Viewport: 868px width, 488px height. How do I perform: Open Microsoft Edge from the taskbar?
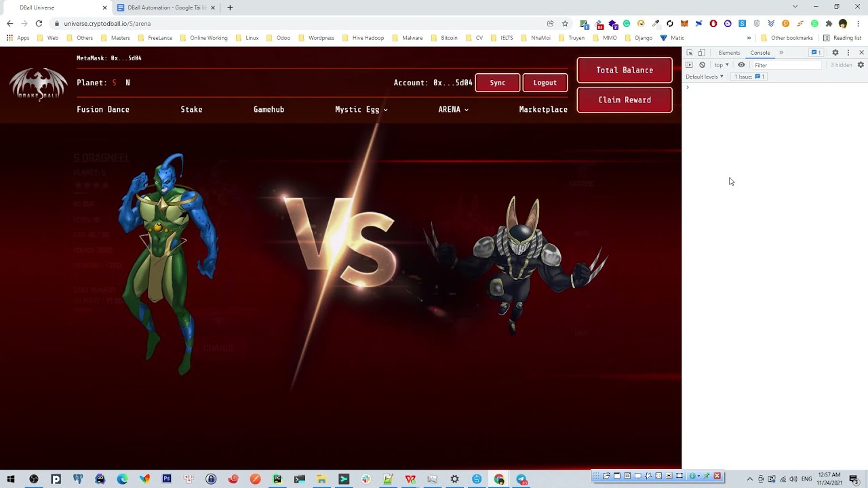[x=122, y=479]
